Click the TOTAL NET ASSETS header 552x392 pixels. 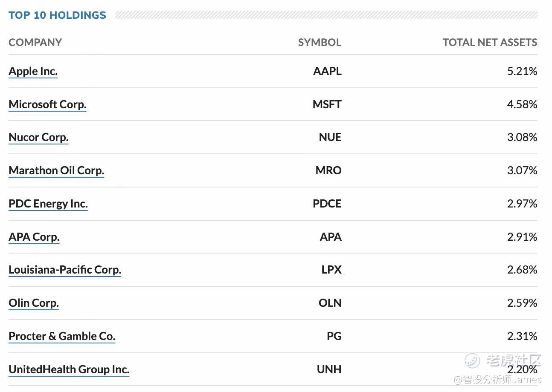click(490, 43)
